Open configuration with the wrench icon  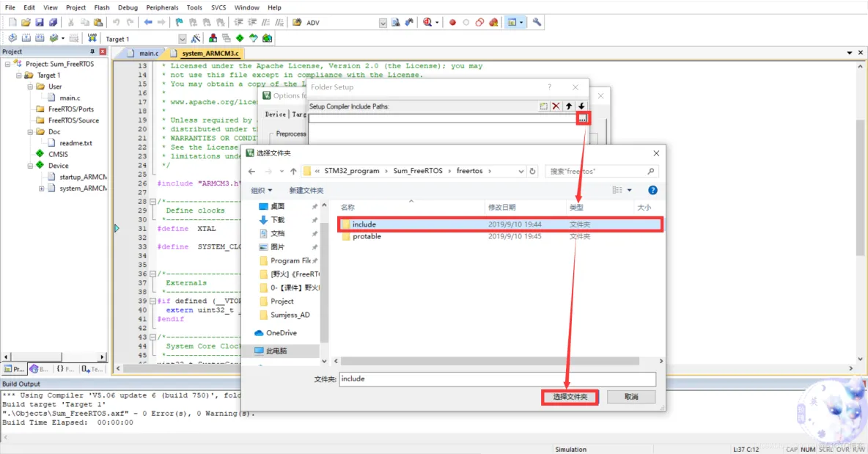[x=537, y=23]
